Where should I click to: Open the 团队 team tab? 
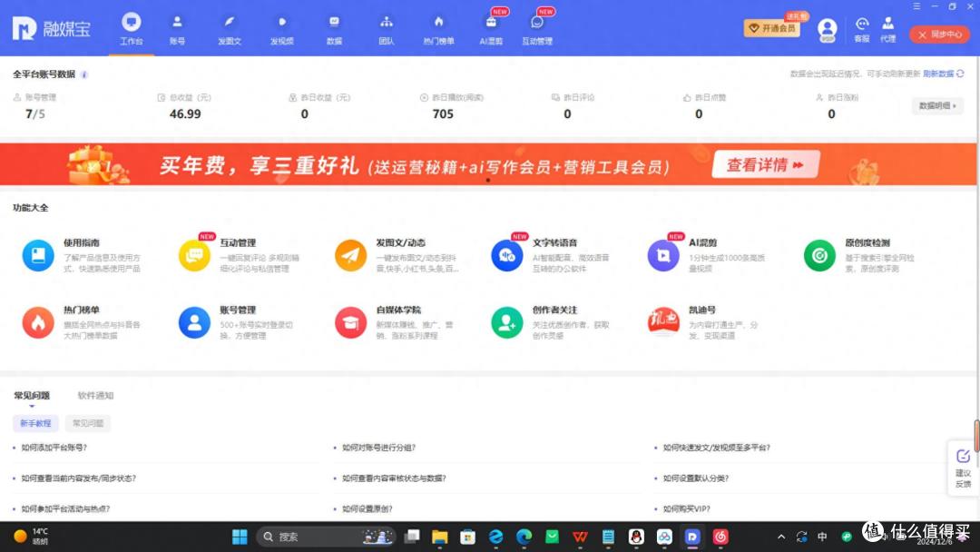(387, 29)
